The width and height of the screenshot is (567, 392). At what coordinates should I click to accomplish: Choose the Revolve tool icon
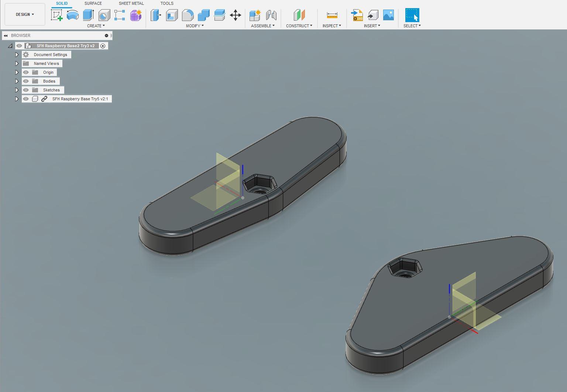point(73,15)
